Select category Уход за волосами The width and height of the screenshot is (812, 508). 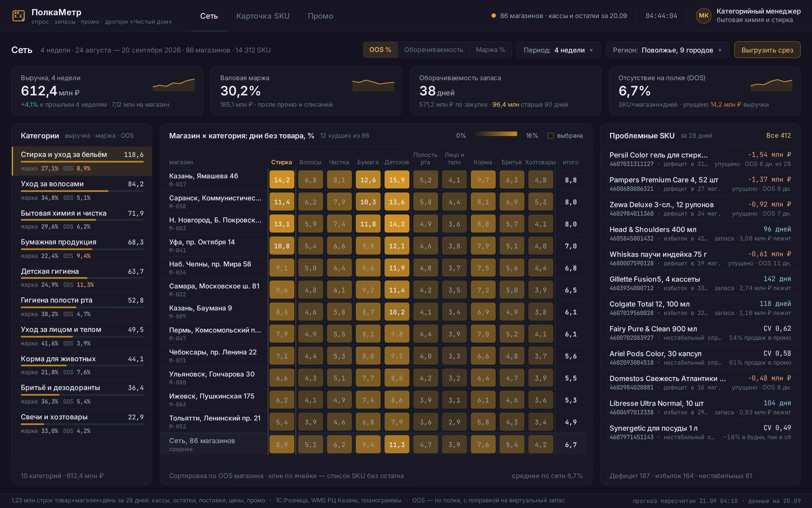click(x=82, y=190)
